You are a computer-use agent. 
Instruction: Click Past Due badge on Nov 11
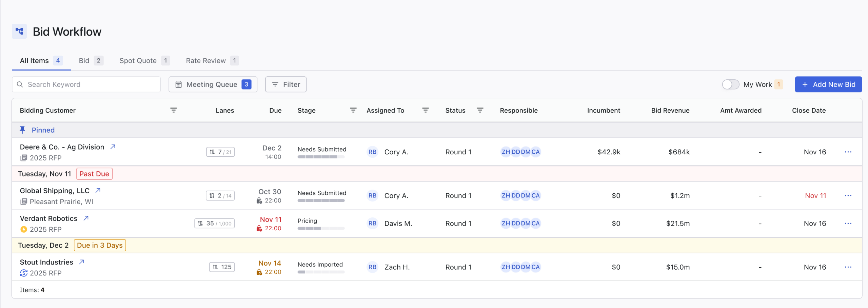[94, 174]
